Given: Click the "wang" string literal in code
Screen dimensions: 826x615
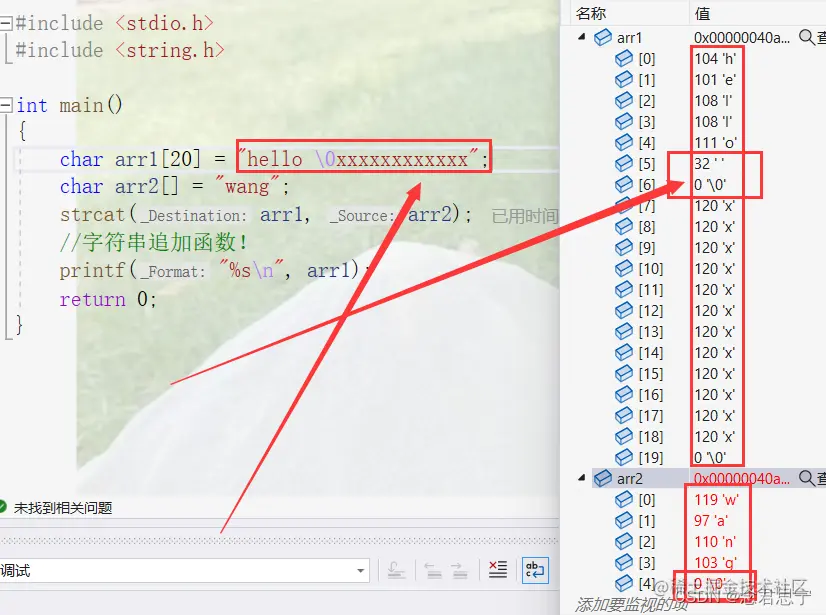Looking at the screenshot, I should tap(247, 186).
